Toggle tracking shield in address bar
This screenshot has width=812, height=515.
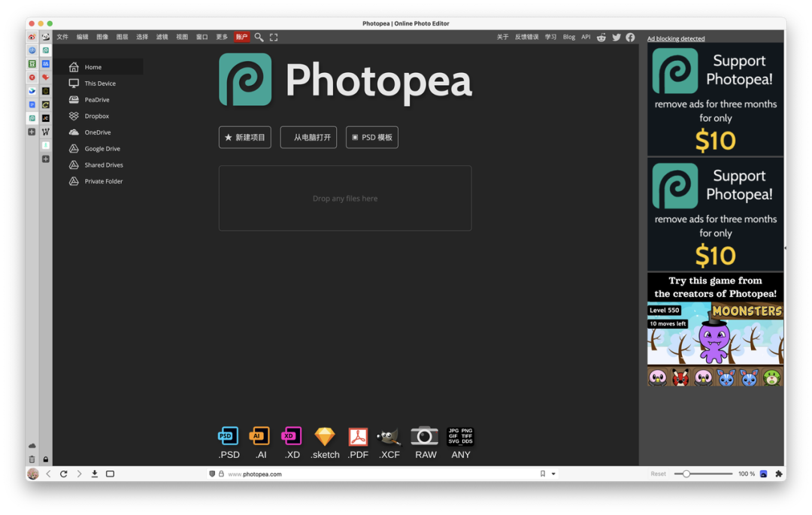[212, 474]
